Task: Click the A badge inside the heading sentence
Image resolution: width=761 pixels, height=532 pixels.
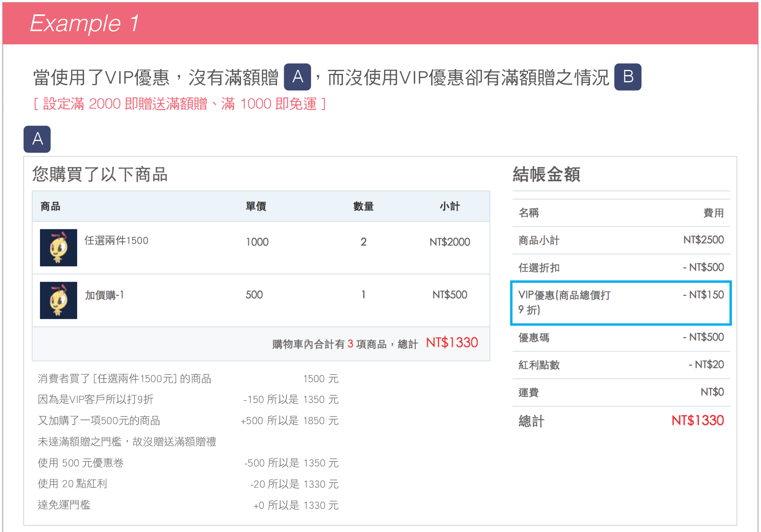Action: [297, 77]
